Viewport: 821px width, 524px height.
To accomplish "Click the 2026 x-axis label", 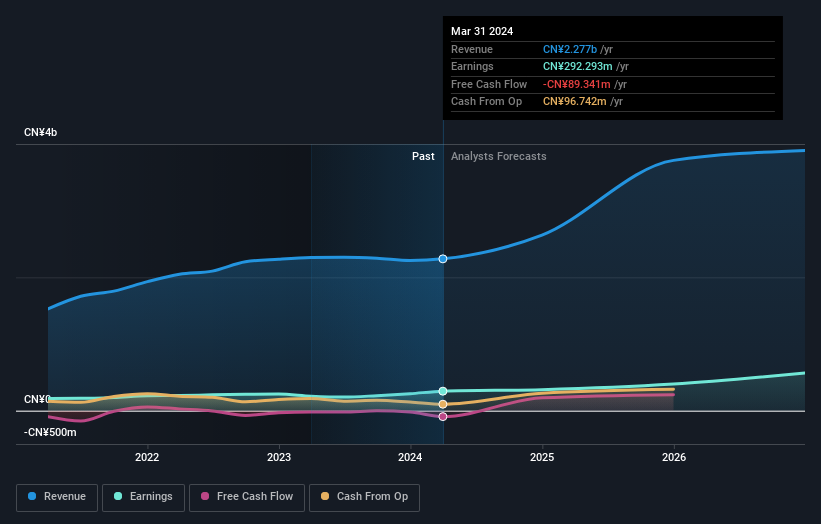I will coord(674,457).
